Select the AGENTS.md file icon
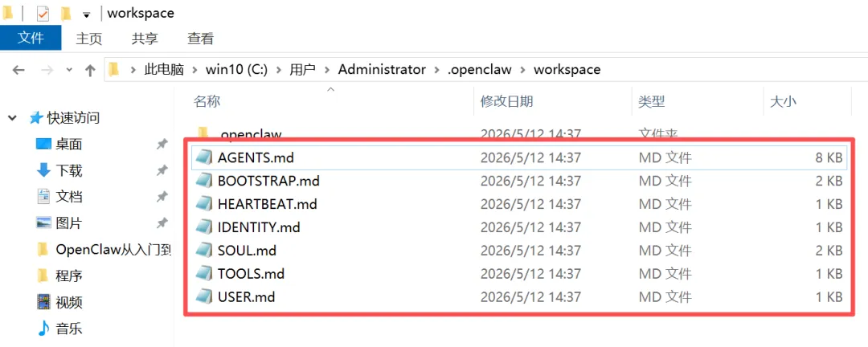This screenshot has height=347, width=868. pyautogui.click(x=204, y=157)
